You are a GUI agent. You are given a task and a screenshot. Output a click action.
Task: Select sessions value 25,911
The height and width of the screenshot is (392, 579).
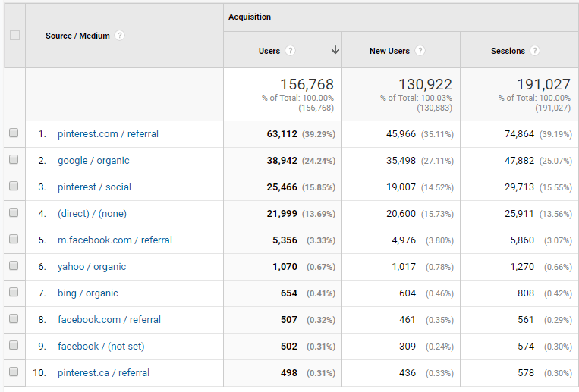[x=520, y=214]
